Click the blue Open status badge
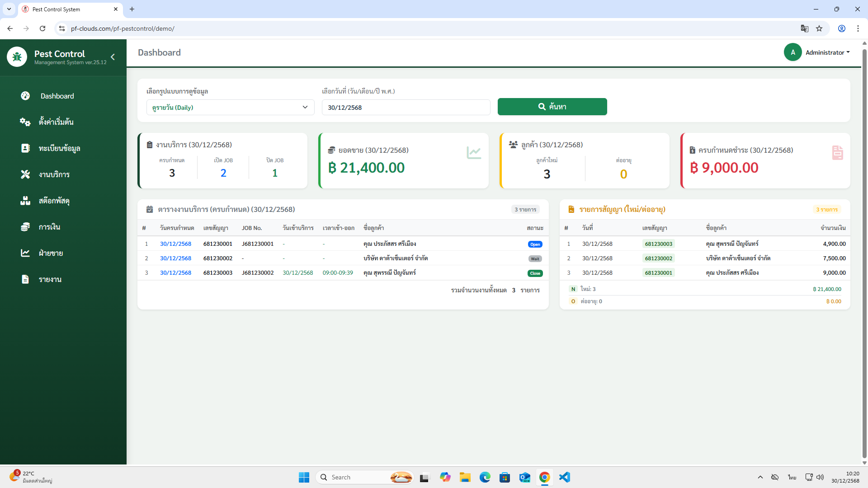 pyautogui.click(x=535, y=244)
